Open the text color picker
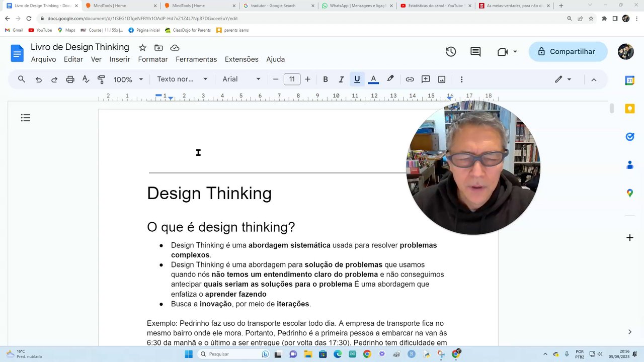Image resolution: width=644 pixels, height=362 pixels. 373,79
